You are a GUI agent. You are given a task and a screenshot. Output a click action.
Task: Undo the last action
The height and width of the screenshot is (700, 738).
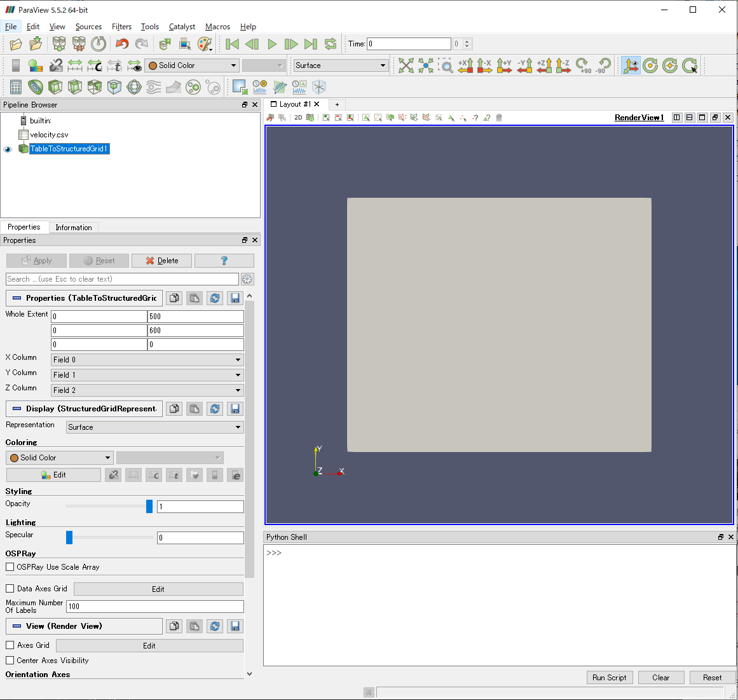[123, 43]
